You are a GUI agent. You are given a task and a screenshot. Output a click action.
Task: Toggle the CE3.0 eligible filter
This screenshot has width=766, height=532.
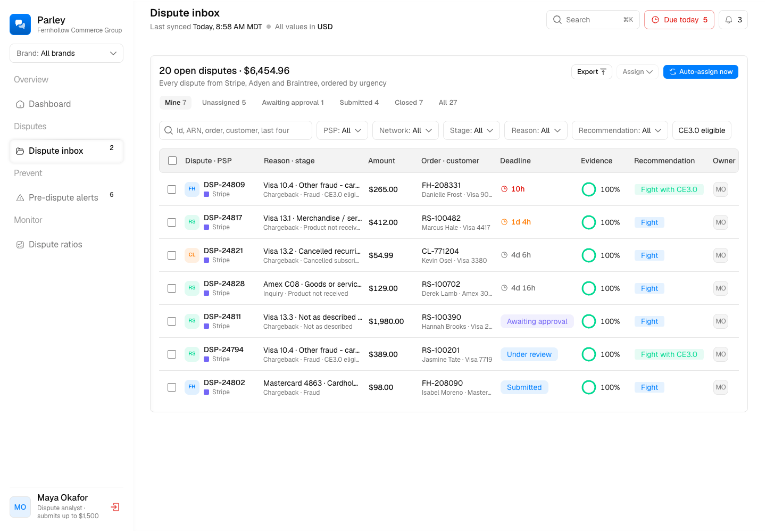(x=702, y=130)
